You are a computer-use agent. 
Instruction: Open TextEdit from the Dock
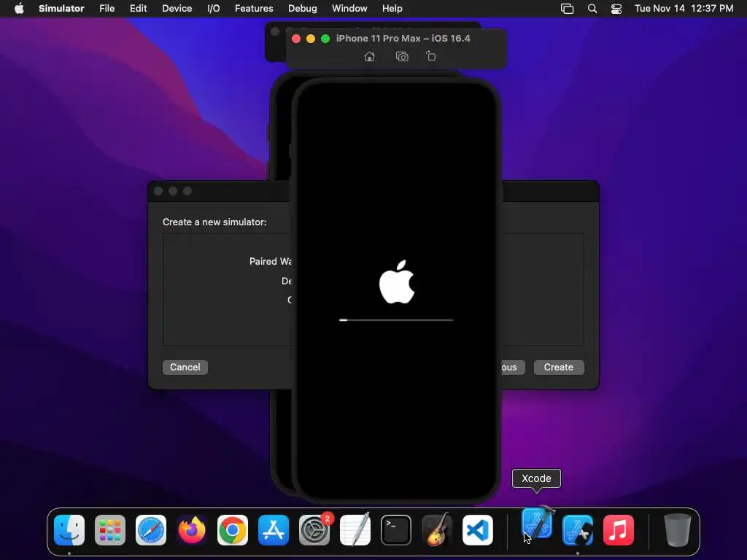[355, 530]
